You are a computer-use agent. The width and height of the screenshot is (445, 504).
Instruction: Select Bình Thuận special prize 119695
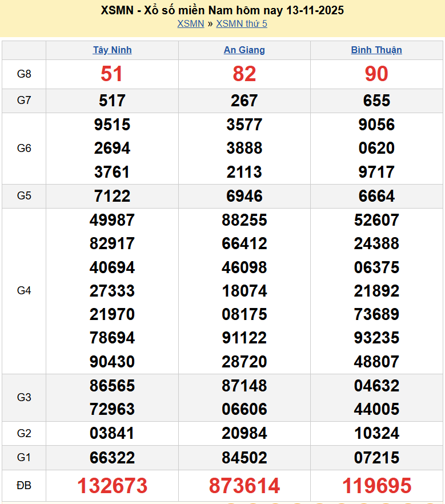pyautogui.click(x=376, y=486)
